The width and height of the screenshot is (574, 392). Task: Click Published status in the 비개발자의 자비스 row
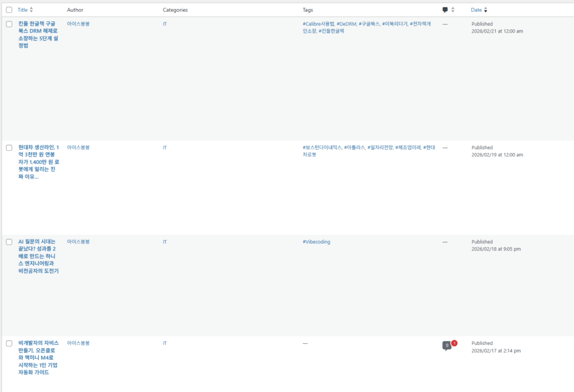click(x=482, y=343)
